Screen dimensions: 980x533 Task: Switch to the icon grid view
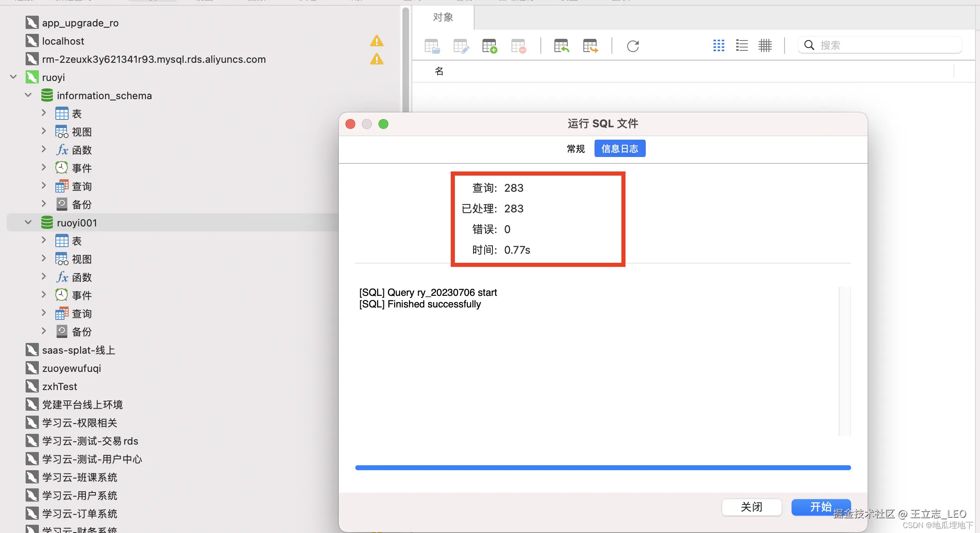[718, 45]
